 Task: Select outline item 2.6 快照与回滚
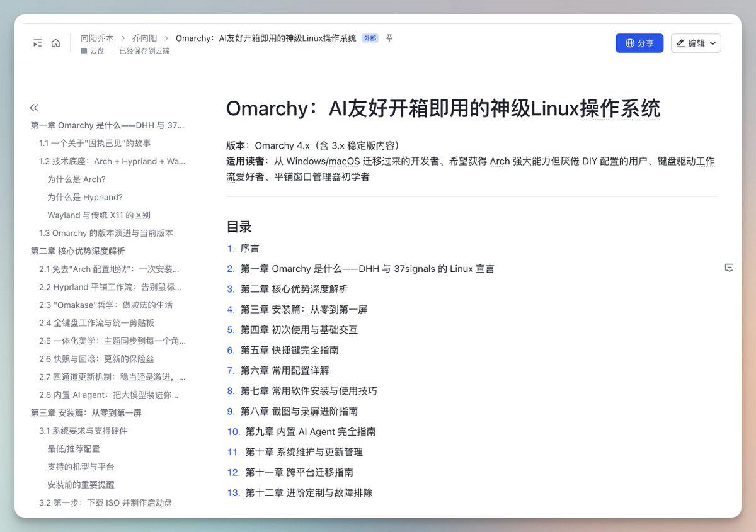tap(96, 359)
